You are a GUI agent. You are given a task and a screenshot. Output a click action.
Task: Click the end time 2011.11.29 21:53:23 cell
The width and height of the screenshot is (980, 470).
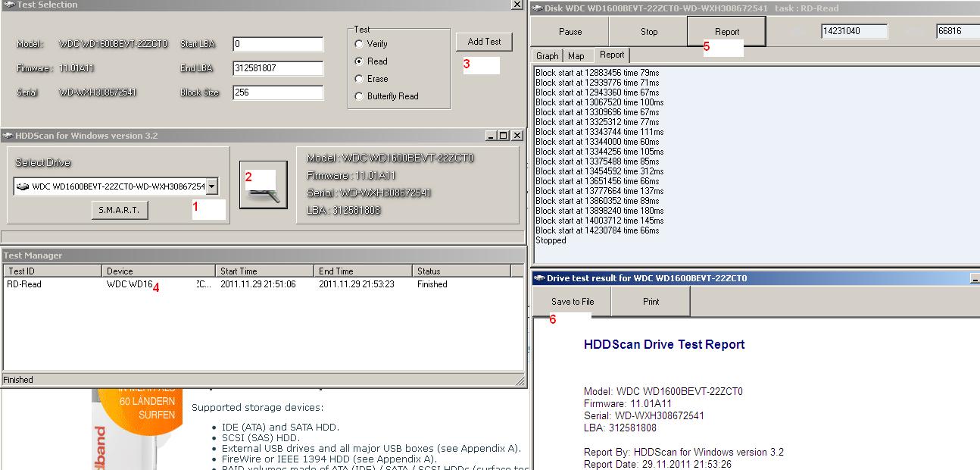tap(356, 284)
